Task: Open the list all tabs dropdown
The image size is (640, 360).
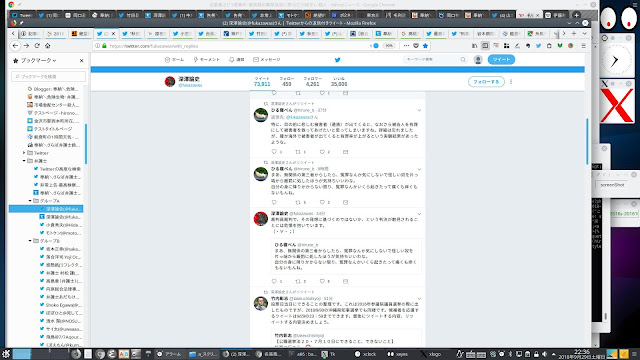Action: pos(584,33)
